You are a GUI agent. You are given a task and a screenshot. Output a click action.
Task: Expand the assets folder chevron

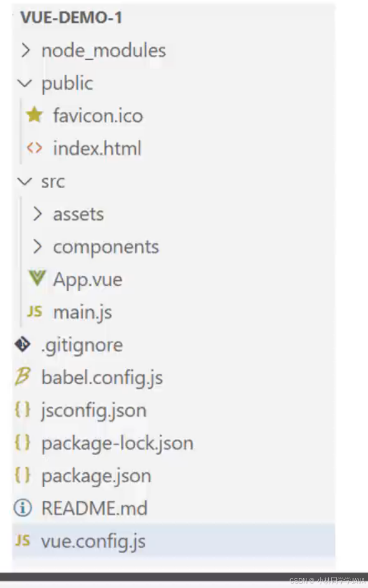[37, 214]
